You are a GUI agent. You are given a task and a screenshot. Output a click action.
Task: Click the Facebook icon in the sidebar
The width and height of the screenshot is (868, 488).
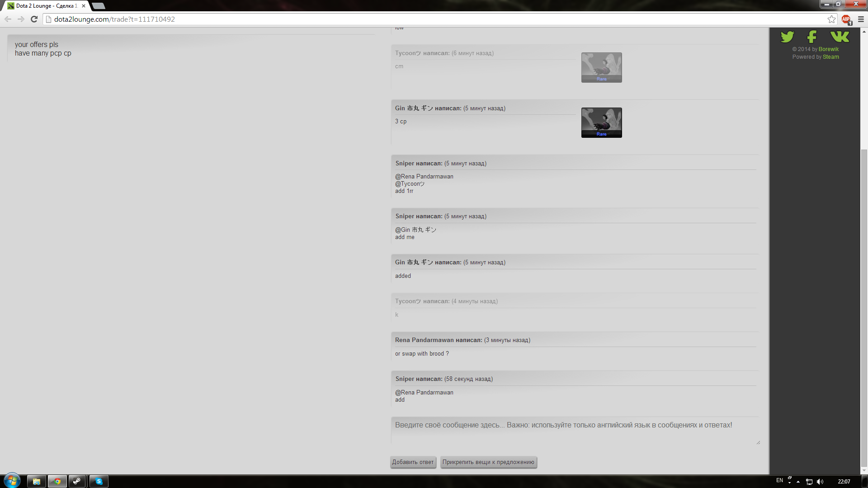[812, 37]
